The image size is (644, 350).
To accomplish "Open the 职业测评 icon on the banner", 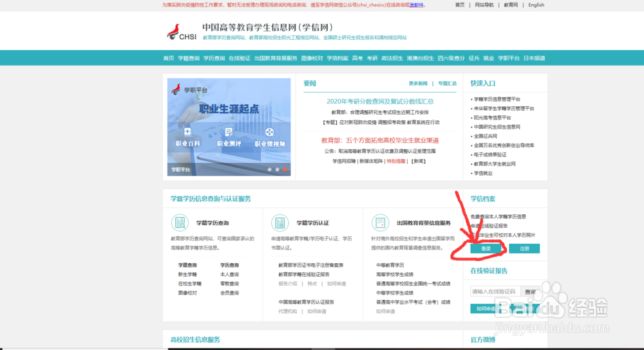I will point(229,138).
